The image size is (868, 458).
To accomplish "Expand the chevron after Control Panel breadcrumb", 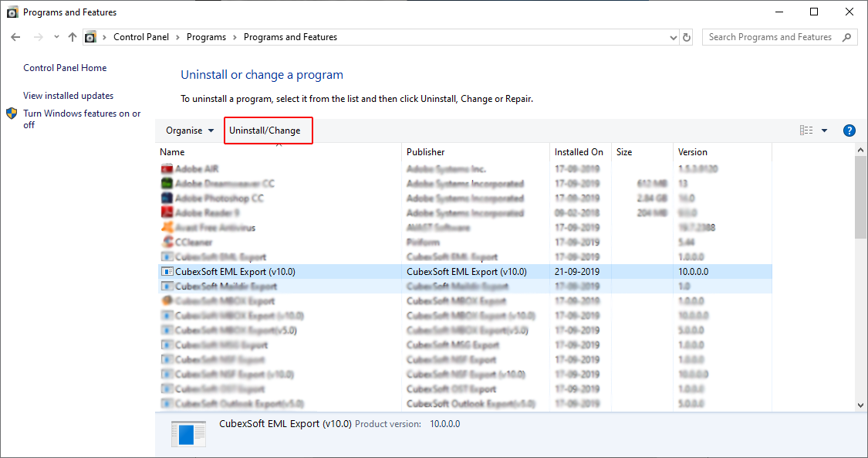I will click(177, 37).
